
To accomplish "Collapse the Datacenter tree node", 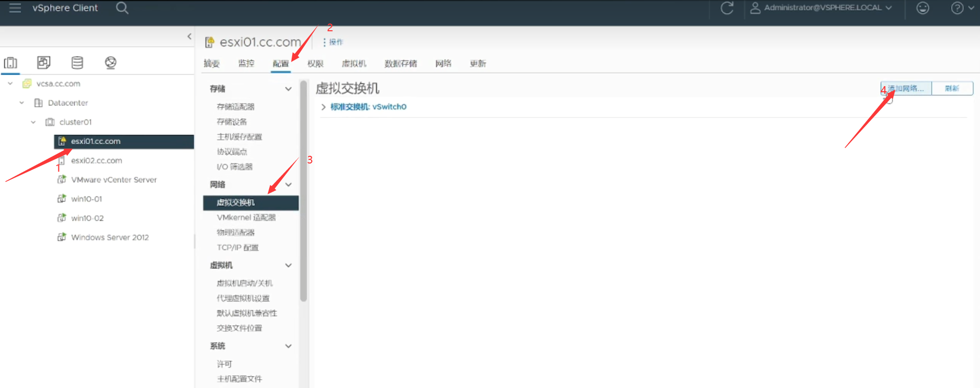I will [22, 103].
